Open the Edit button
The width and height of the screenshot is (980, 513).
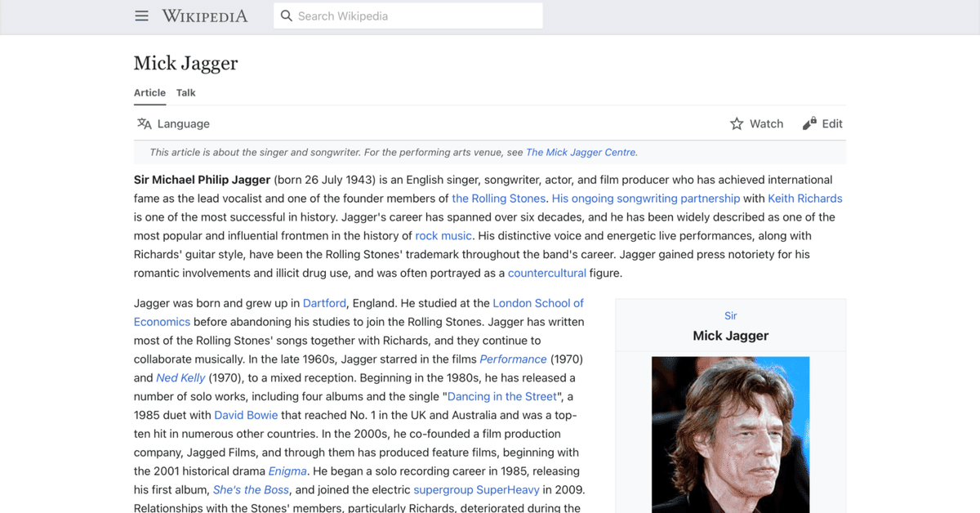(x=822, y=124)
